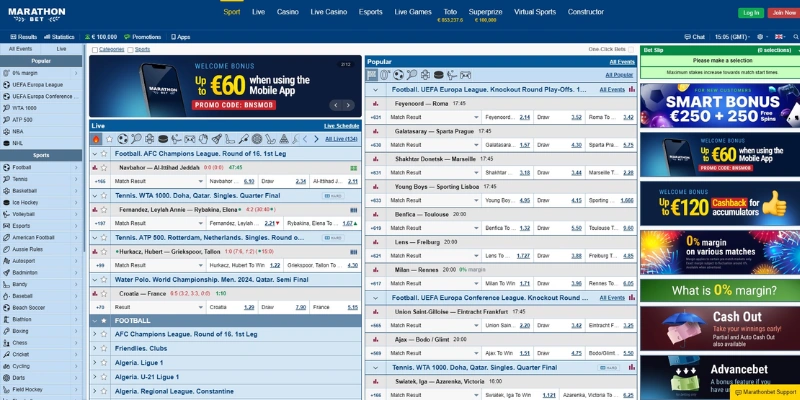Open statistics for Feyenoord — Roma match

pyautogui.click(x=376, y=104)
